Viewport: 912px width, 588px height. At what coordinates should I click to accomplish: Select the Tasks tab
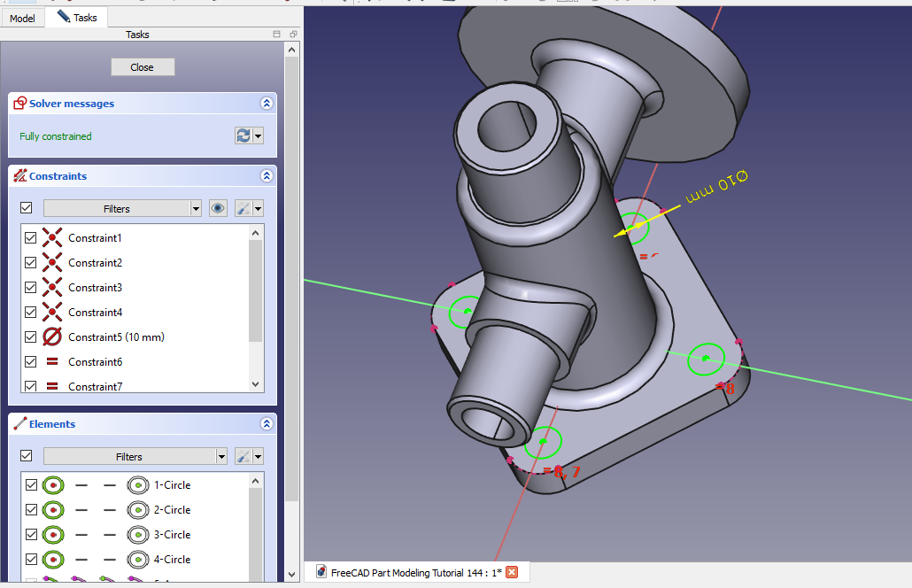point(77,17)
